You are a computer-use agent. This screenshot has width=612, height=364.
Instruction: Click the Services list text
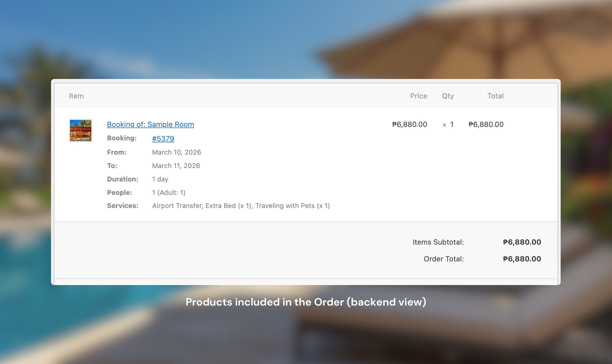[241, 206]
